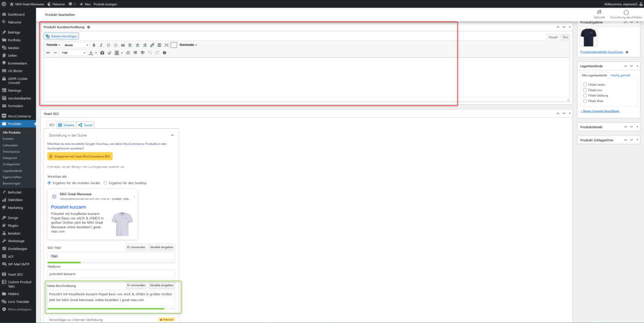The width and height of the screenshot is (644, 323).
Task: Click the text color A swatch
Action: pos(91,53)
